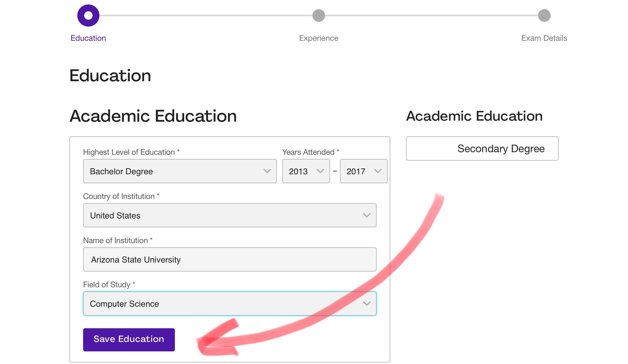
Task: Click the gray Experience step circle
Action: 318,16
